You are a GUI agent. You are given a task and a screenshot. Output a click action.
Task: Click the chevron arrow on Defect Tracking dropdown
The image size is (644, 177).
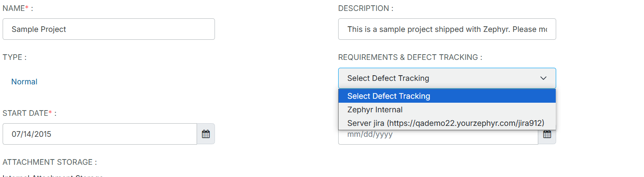coord(544,78)
